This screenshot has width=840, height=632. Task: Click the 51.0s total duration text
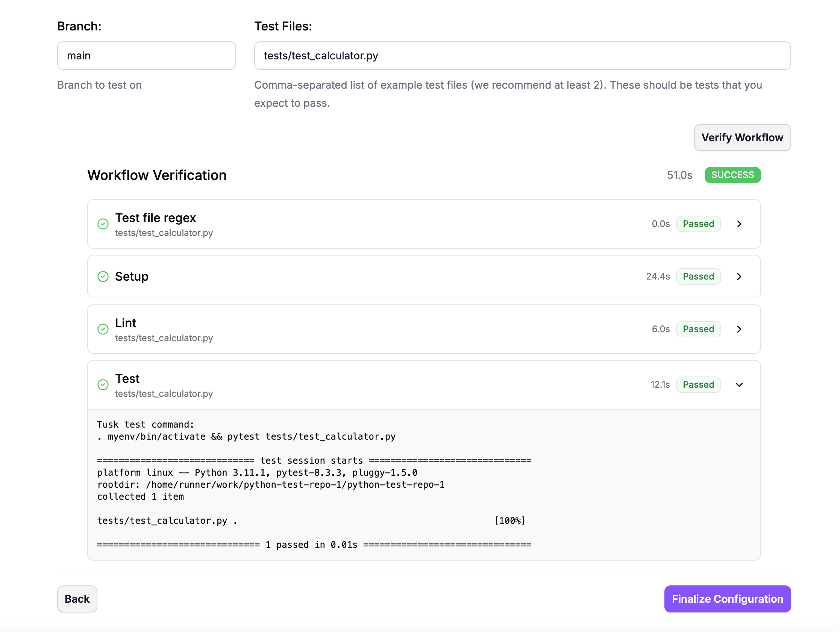pos(679,175)
